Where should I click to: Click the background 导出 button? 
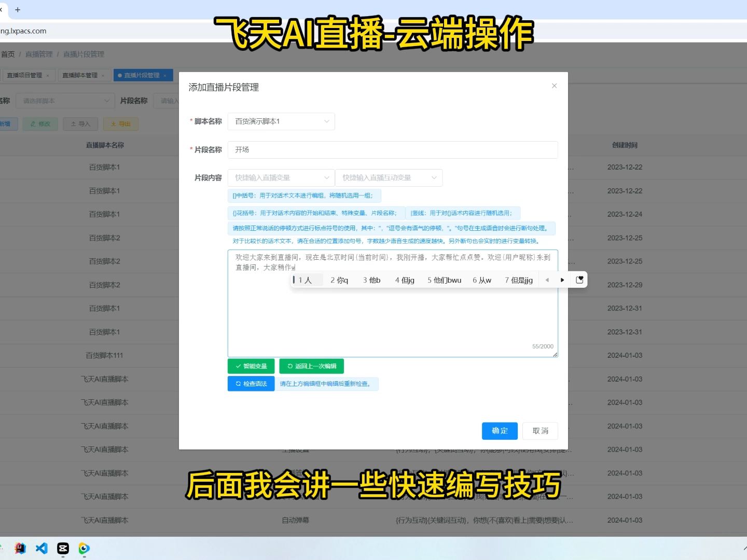(x=120, y=124)
